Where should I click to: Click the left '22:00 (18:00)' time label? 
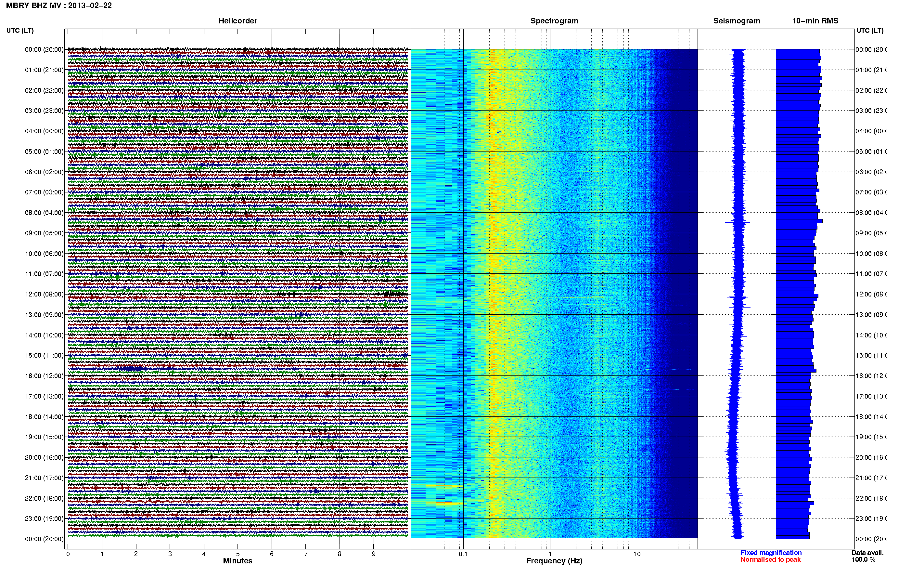tap(44, 498)
